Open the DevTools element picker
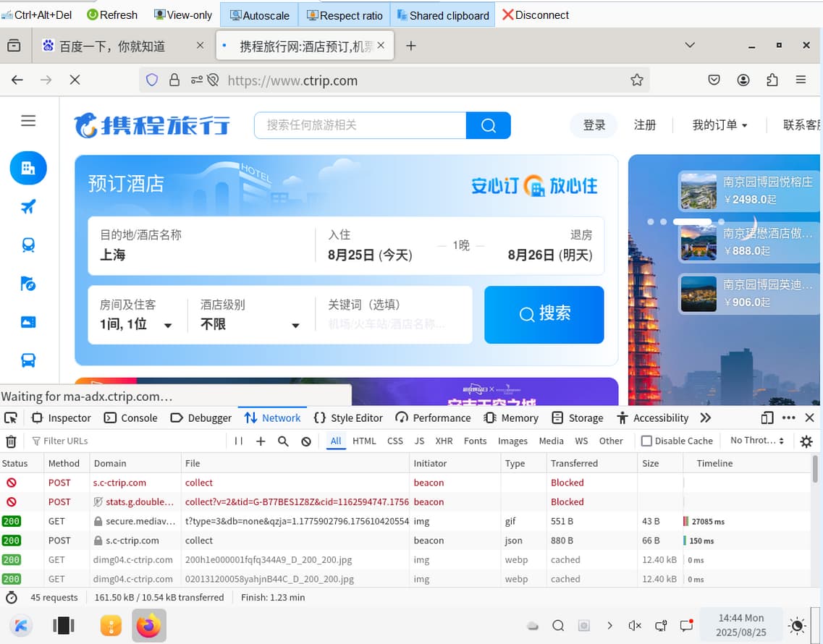Viewport: 823px width, 644px height. 11,418
